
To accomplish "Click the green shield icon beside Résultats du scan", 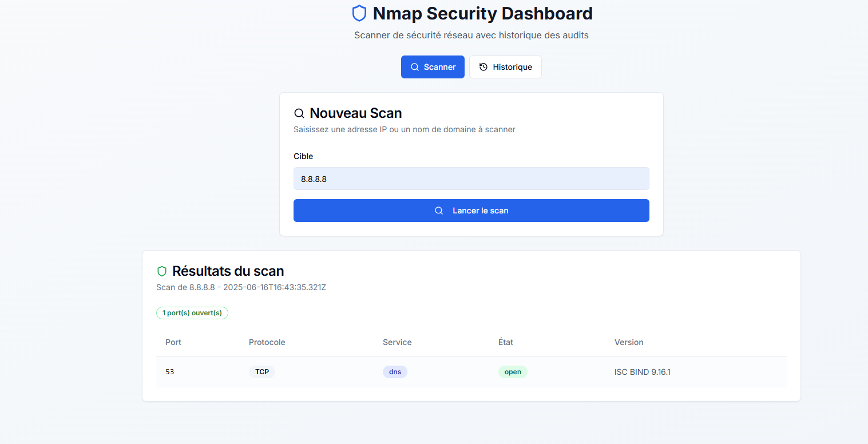I will click(x=162, y=271).
